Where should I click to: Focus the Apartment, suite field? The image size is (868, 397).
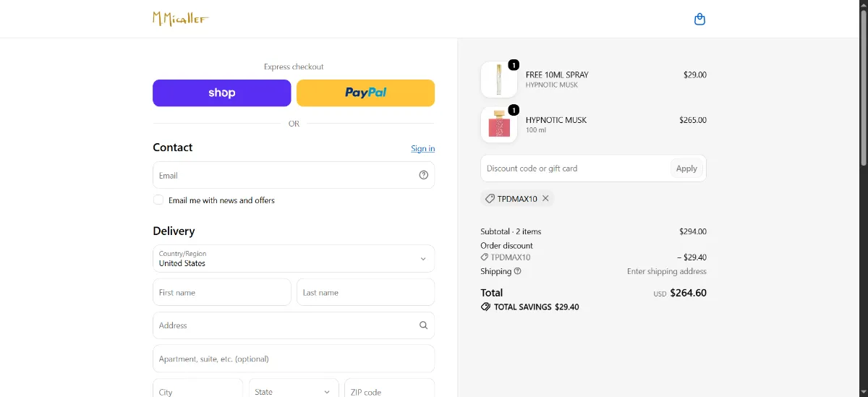[294, 359]
